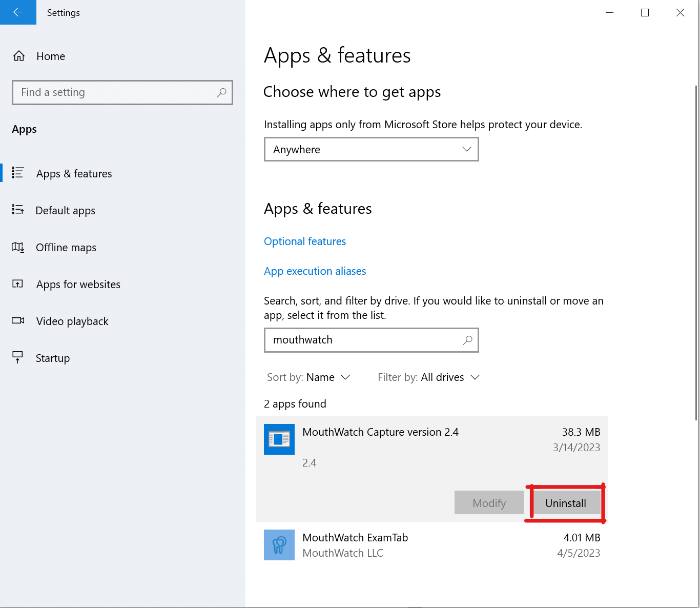This screenshot has height=608, width=700.
Task: Click the search icon in app search box
Action: coord(467,340)
